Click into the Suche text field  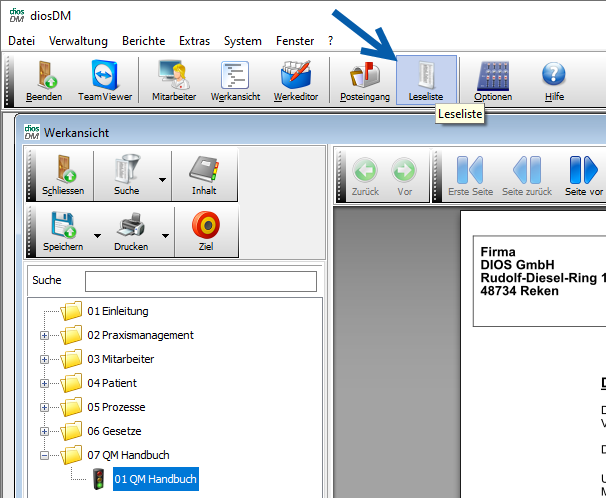pos(200,281)
